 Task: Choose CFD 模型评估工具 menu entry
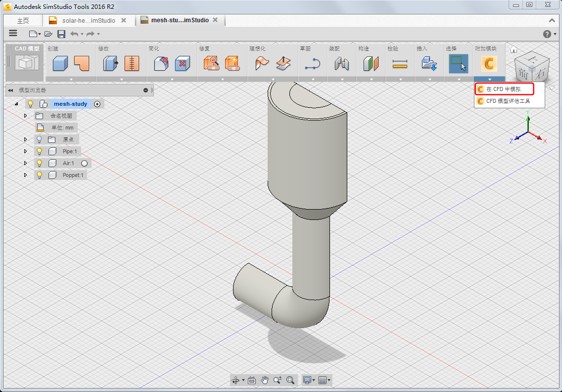(x=508, y=101)
